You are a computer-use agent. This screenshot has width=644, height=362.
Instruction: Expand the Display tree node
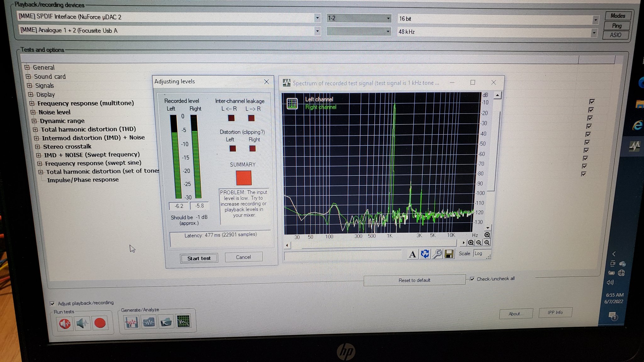coord(31,94)
